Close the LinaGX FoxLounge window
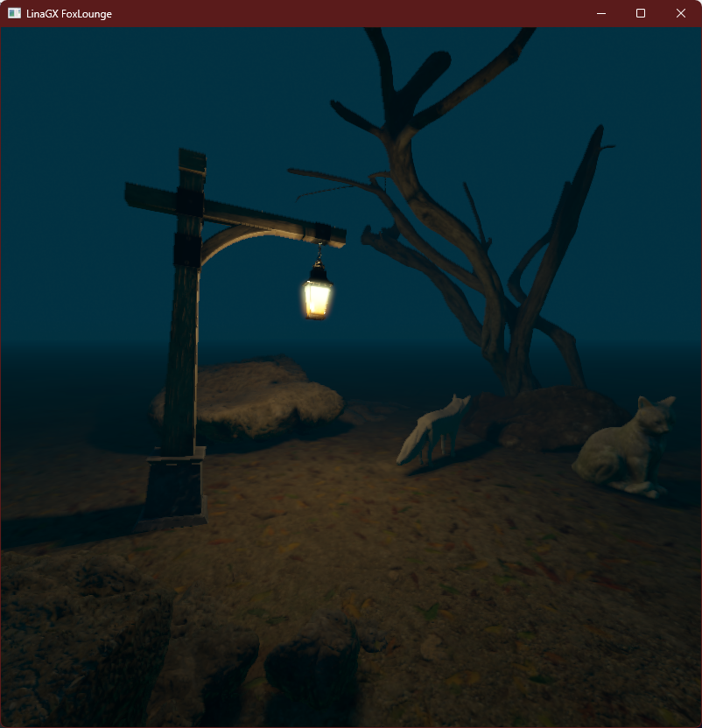The height and width of the screenshot is (728, 702). (x=681, y=13)
